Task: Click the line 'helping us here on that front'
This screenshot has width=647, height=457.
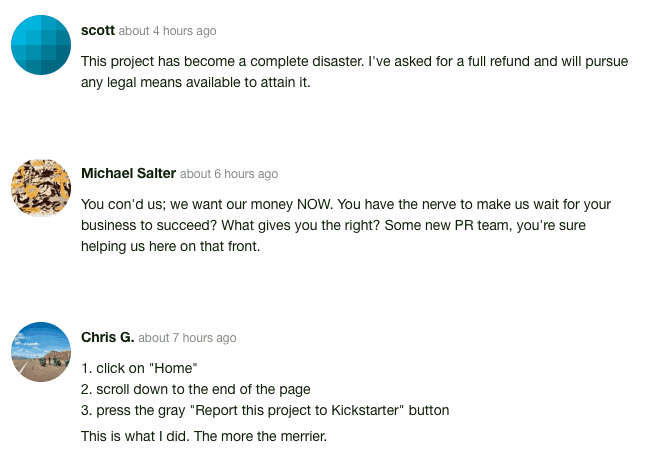Action: (170, 246)
